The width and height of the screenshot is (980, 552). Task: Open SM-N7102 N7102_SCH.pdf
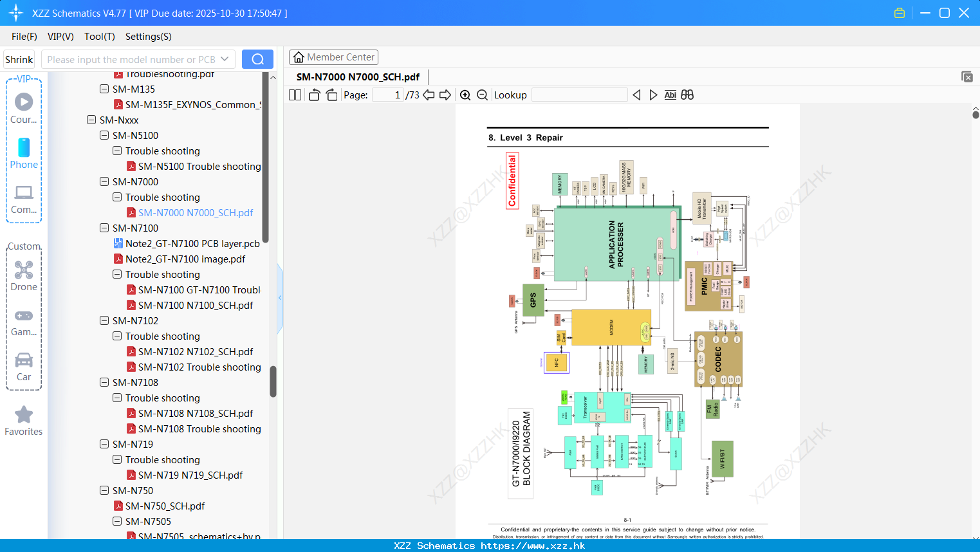(x=196, y=351)
